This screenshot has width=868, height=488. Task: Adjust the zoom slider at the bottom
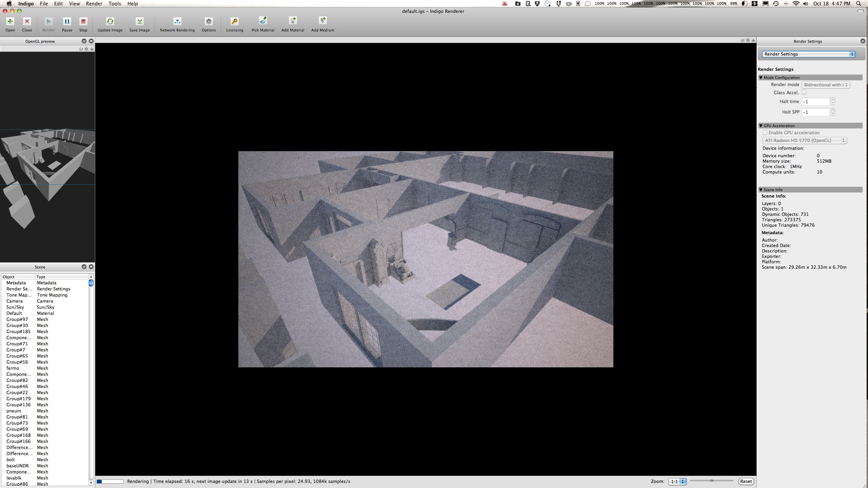(712, 481)
